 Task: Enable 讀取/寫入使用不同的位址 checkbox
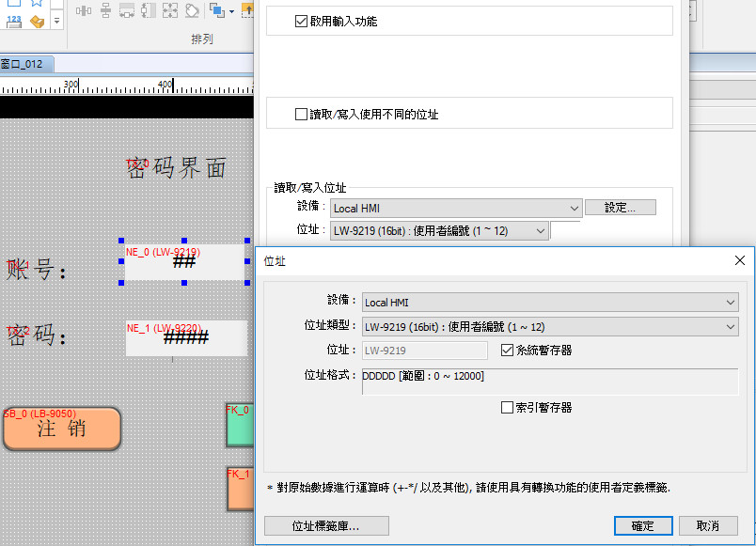click(x=302, y=115)
